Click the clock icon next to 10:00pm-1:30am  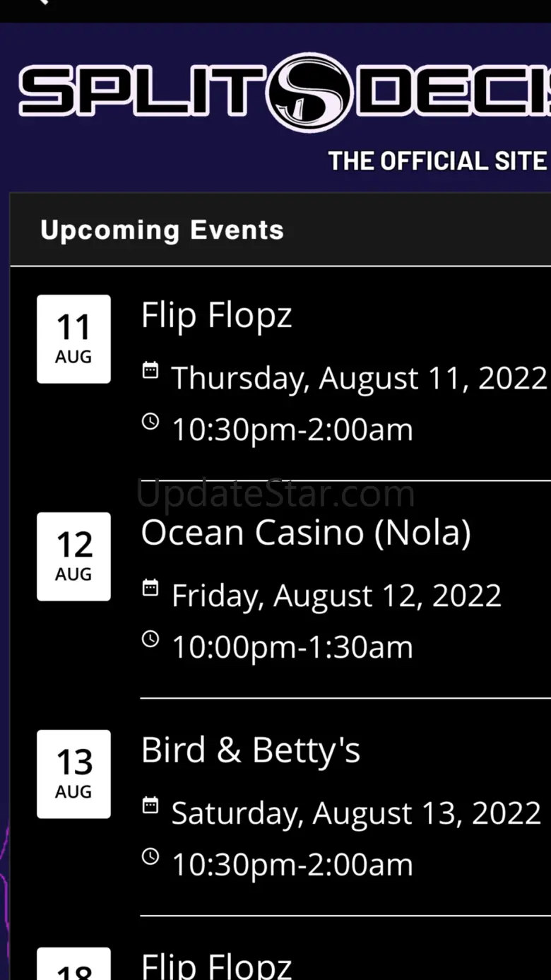pyautogui.click(x=150, y=639)
